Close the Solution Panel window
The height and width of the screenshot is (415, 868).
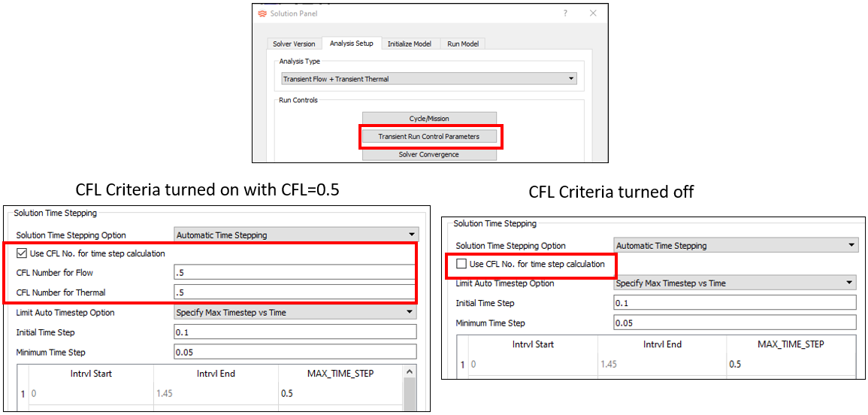click(x=592, y=14)
